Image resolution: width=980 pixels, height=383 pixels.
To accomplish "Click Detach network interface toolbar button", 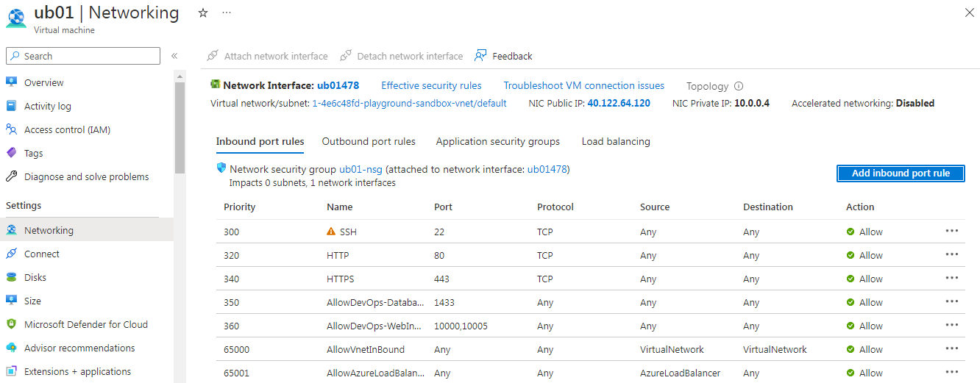I will [402, 56].
